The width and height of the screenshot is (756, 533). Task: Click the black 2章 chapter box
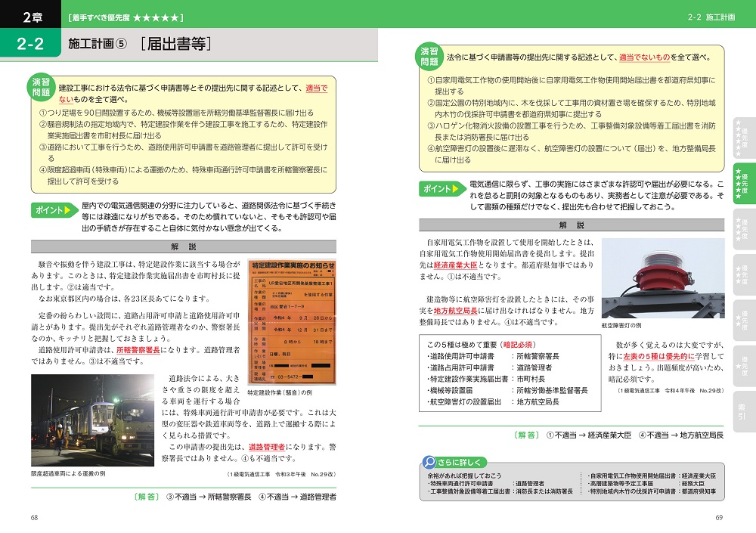pyautogui.click(x=31, y=14)
